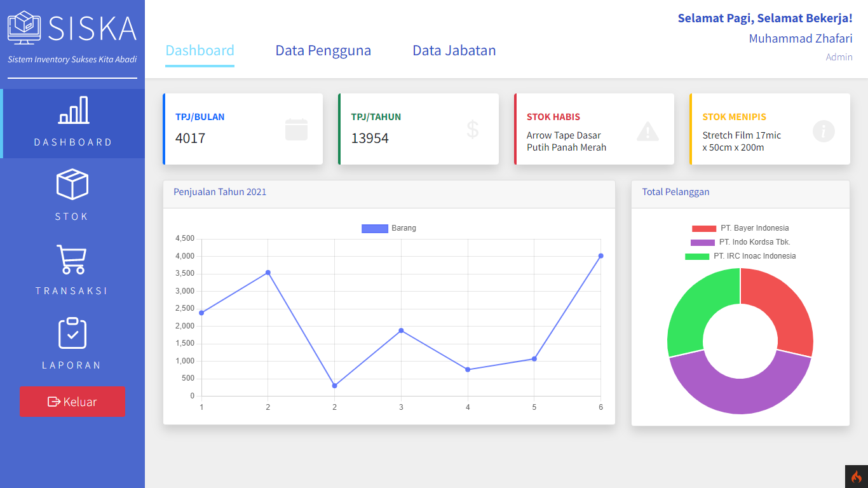
Task: Click the info icon in STOK MENIPIS card
Action: click(x=824, y=132)
